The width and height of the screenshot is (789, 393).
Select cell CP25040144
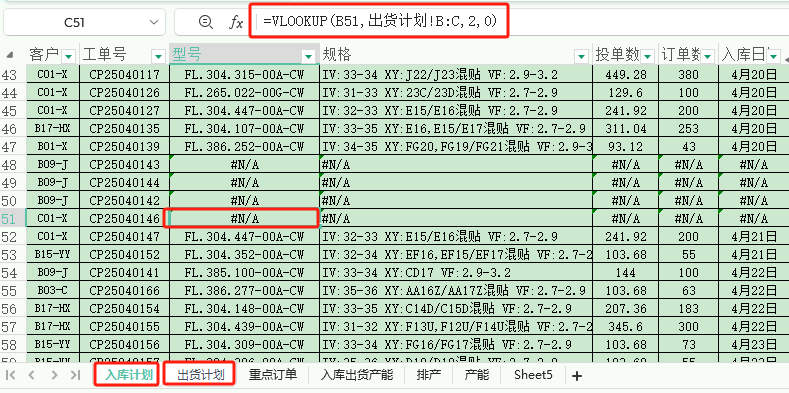point(124,183)
